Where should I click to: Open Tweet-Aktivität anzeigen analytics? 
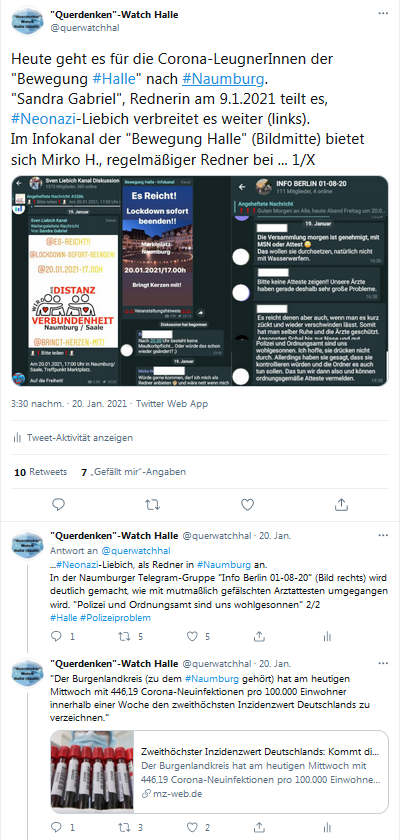[73, 438]
